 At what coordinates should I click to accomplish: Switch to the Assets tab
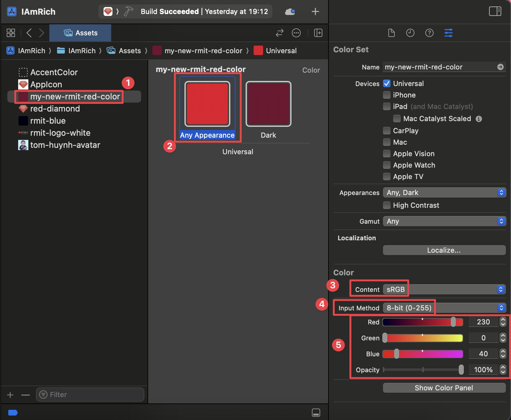[80, 33]
